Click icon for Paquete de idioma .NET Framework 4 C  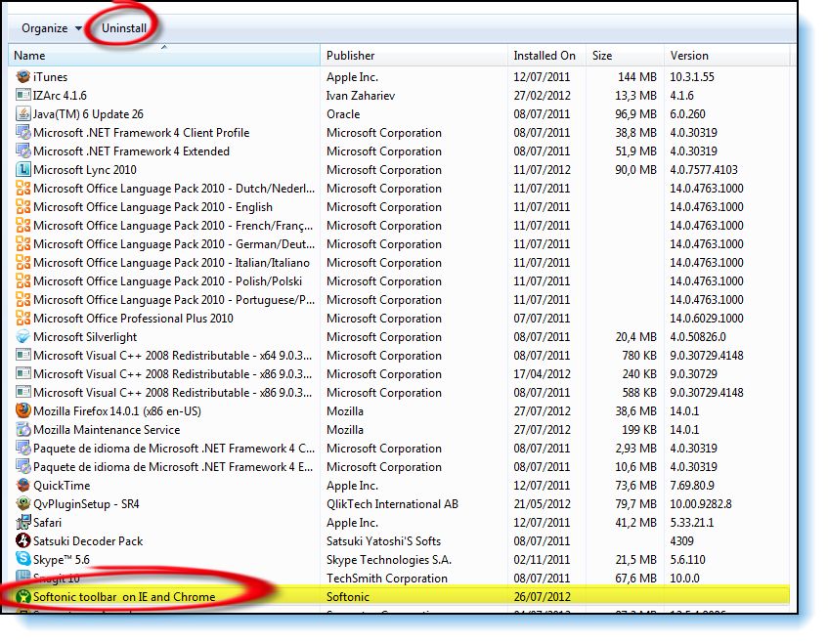[x=23, y=449]
